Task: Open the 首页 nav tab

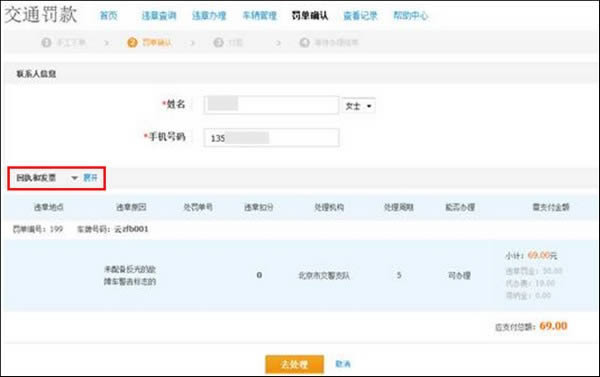Action: coord(108,16)
